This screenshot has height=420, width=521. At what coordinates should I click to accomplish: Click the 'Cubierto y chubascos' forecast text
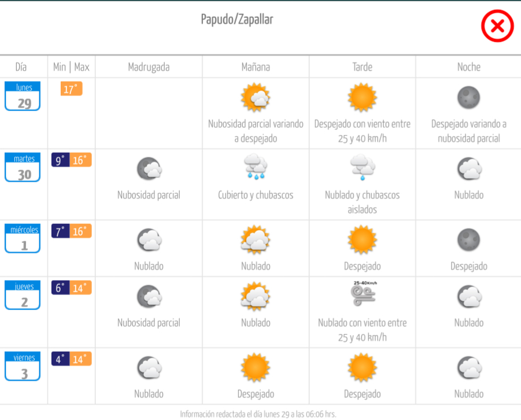256,195
